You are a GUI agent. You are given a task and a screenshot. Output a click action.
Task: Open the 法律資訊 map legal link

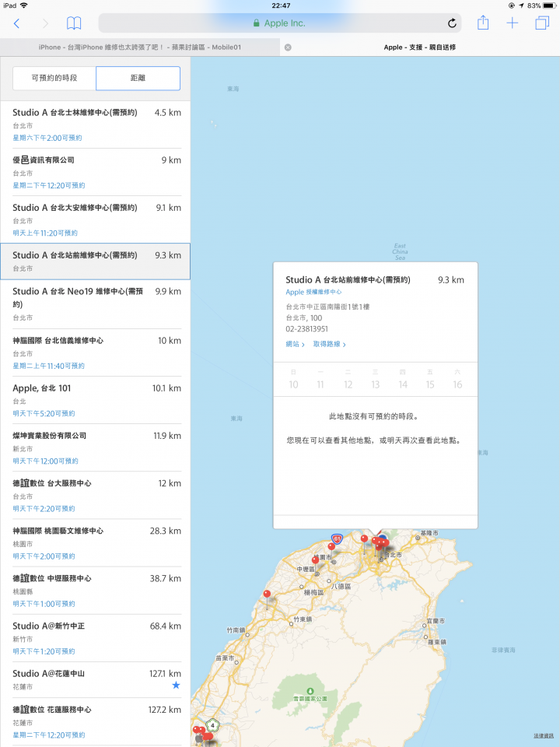544,736
